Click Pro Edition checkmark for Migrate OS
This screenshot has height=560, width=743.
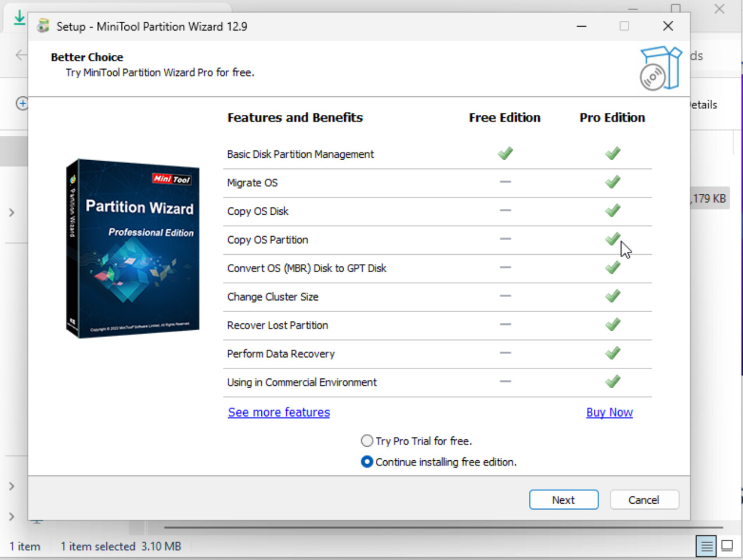coord(612,182)
